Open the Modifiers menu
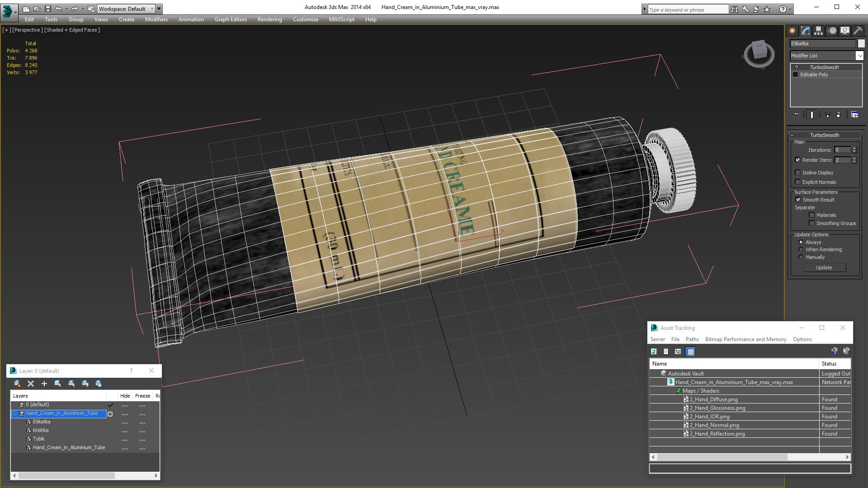Screen dimensions: 868x488 coord(156,19)
